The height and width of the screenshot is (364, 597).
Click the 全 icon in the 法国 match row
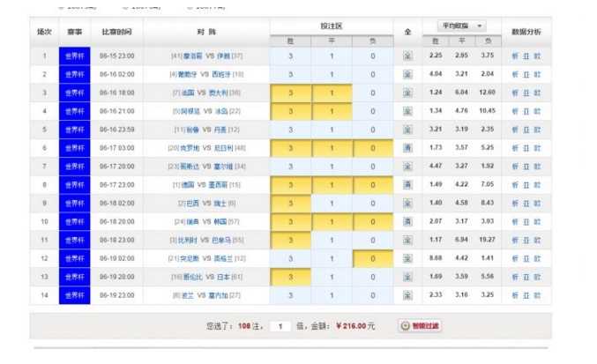pos(407,93)
